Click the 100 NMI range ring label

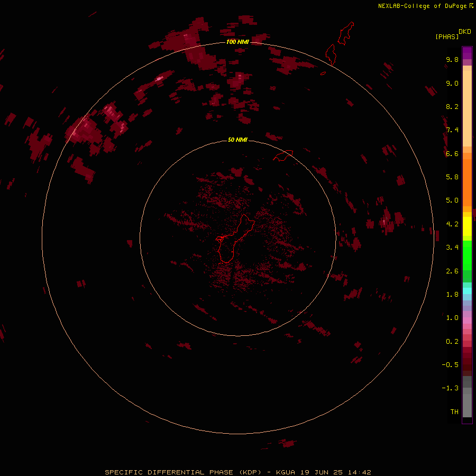click(x=237, y=42)
